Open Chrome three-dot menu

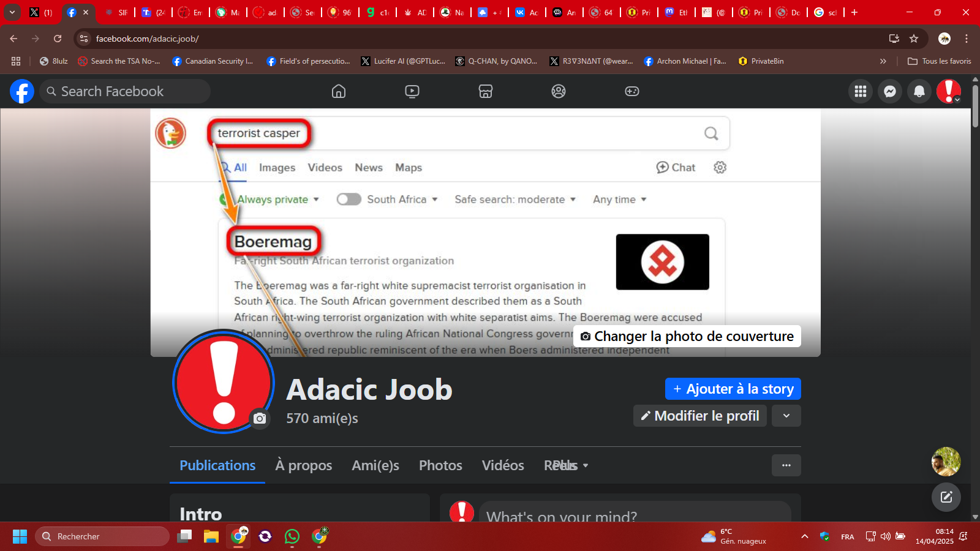[967, 39]
